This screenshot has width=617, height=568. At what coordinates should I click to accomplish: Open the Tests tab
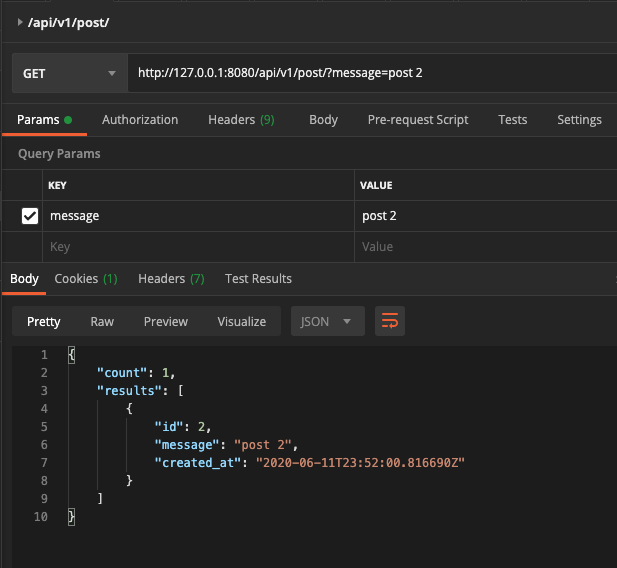pos(512,120)
